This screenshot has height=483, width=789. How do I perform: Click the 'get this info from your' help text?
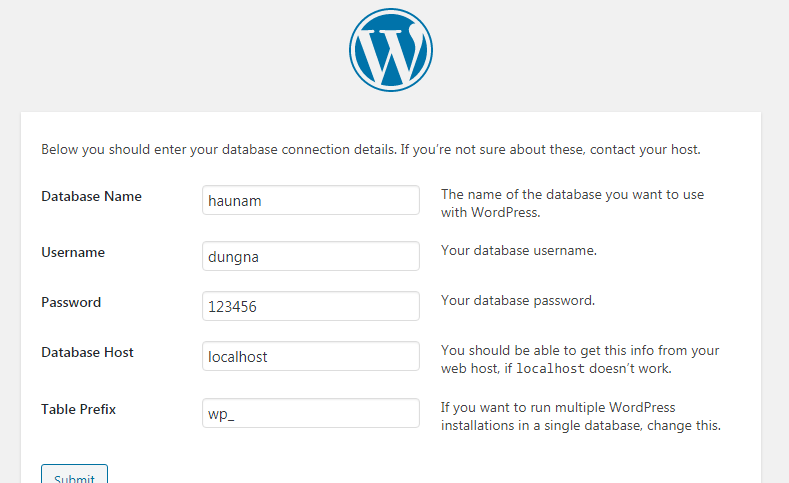(580, 359)
